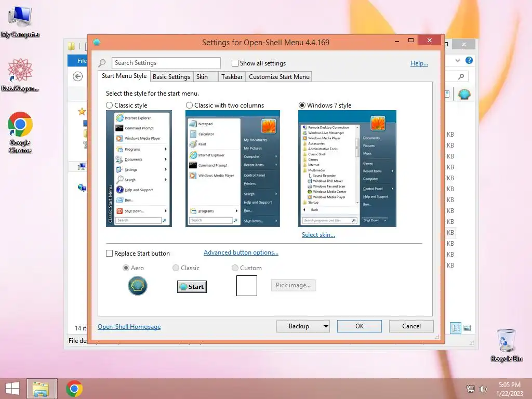Image resolution: width=532 pixels, height=399 pixels.
Task: Click the shell icon in Explorer toolbar
Action: [x=464, y=94]
